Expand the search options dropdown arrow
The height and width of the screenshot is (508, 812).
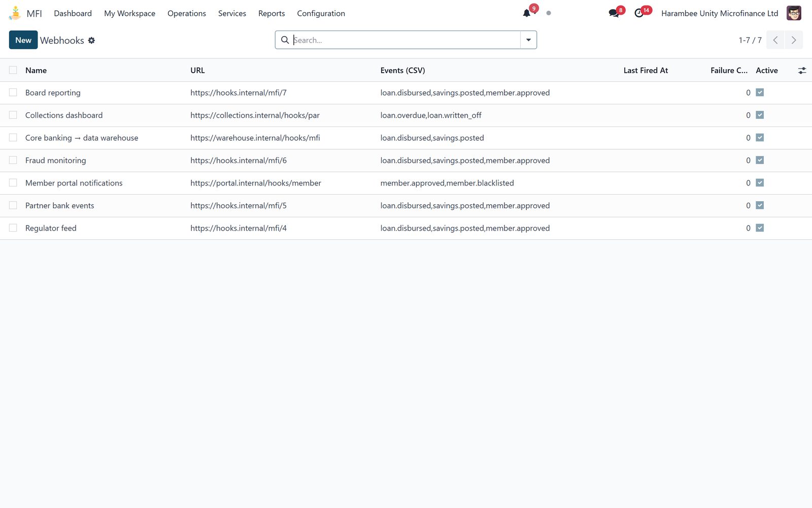point(528,40)
